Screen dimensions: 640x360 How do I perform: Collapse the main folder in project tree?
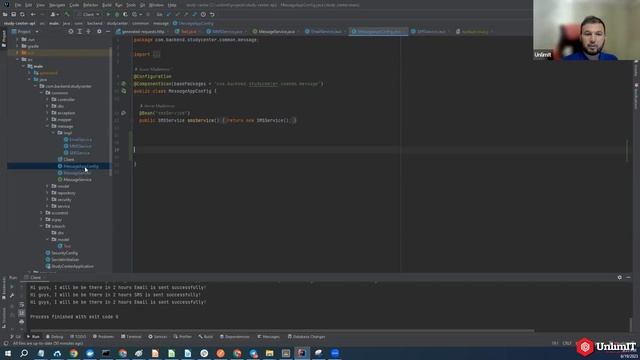(x=24, y=66)
